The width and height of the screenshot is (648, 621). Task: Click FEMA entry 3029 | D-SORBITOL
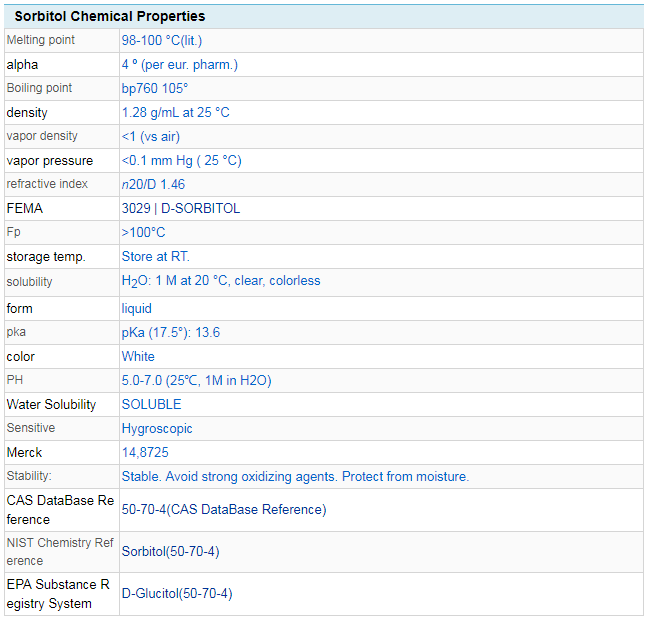pyautogui.click(x=180, y=208)
